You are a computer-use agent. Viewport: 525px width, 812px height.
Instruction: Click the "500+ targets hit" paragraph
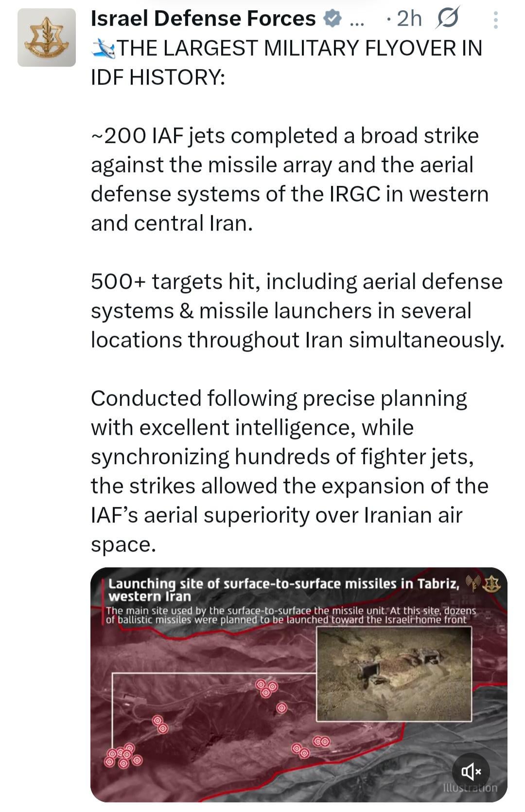(297, 311)
